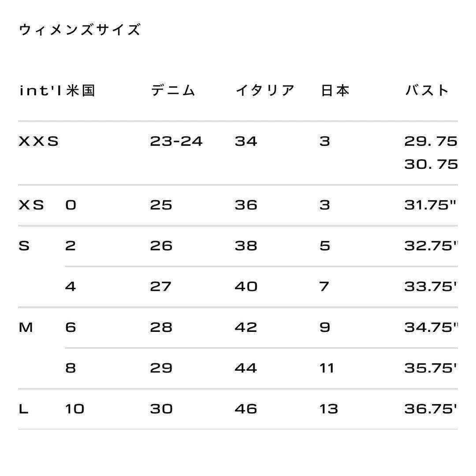The image size is (476, 476).
Task: Click the イタリア column header
Action: click(265, 90)
